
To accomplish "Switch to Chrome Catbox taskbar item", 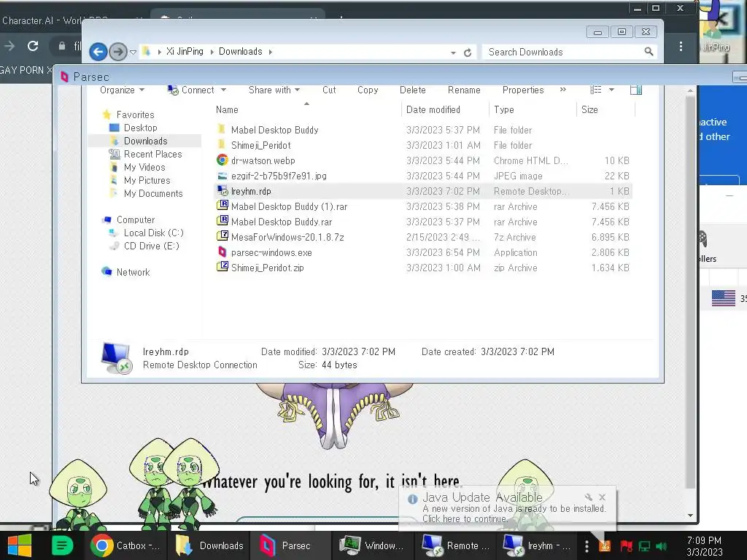I will (127, 545).
